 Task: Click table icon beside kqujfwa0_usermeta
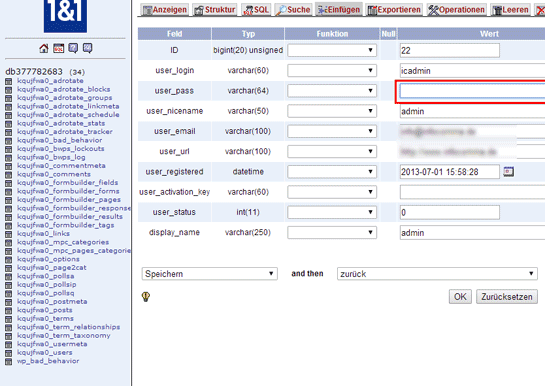9,345
